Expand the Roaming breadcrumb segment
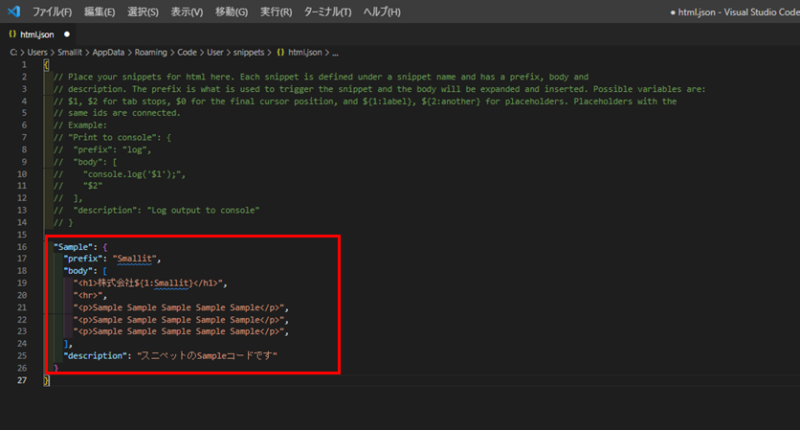Image resolution: width=800 pixels, height=430 pixels. 152,51
